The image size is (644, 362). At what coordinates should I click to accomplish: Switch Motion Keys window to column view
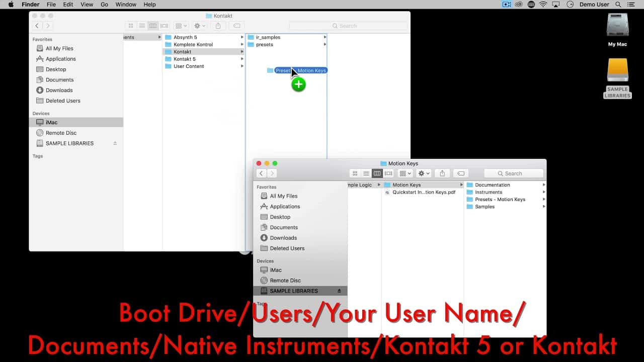[x=377, y=173]
